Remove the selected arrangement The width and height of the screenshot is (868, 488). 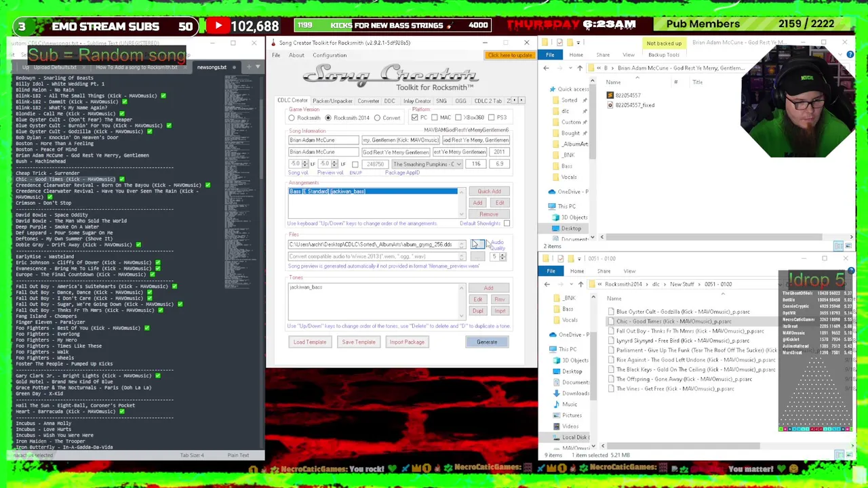click(x=489, y=214)
